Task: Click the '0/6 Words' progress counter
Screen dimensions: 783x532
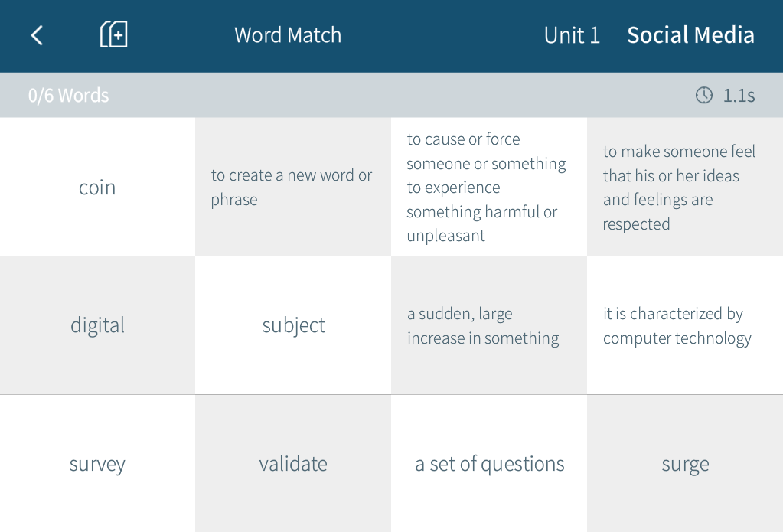Action: [x=68, y=96]
